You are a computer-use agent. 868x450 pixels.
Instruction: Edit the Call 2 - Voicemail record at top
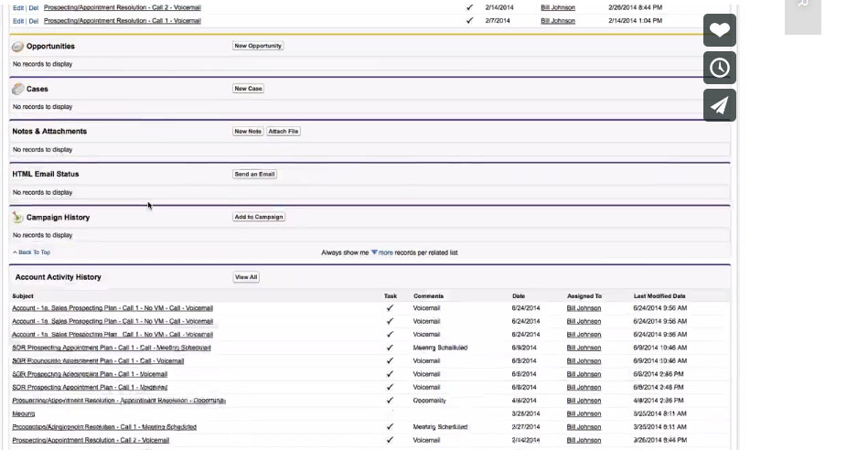tap(18, 7)
